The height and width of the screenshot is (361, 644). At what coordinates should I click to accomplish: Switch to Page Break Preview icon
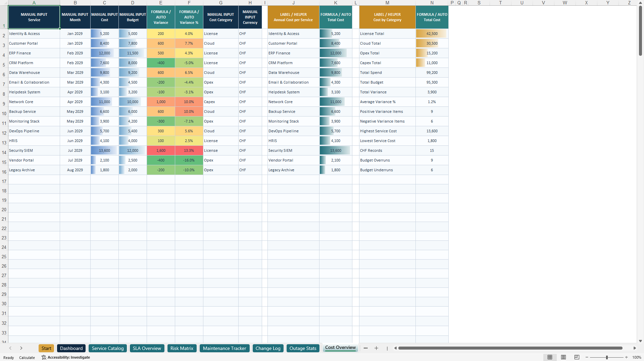coord(577,357)
